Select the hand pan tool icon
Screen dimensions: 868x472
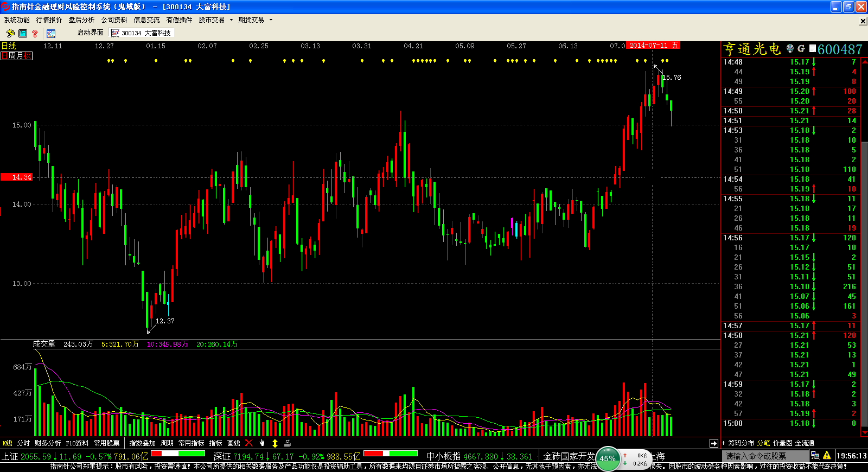[262, 443]
